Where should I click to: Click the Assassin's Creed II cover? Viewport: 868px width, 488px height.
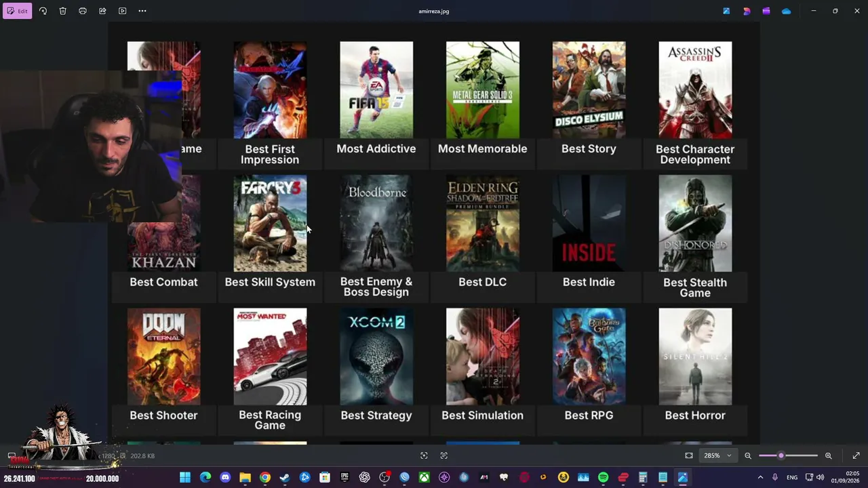[x=695, y=89]
